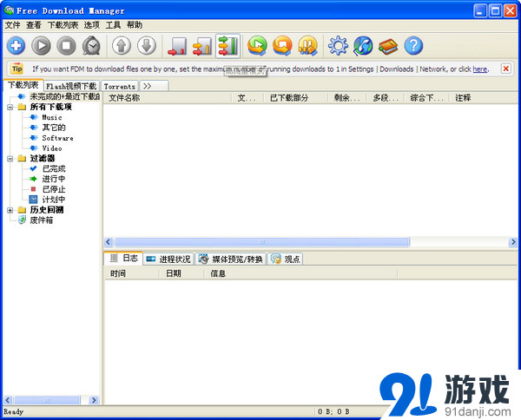Dismiss the tip bar with red X
Screen dimensions: 521x420
click(505, 69)
